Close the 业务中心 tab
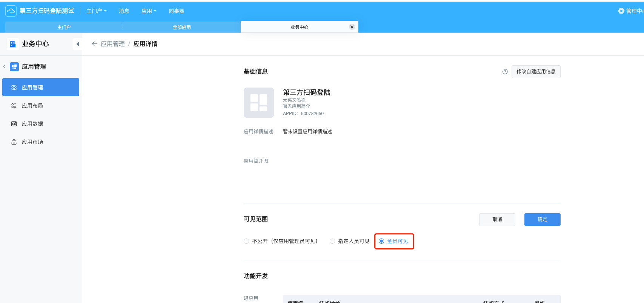 [x=352, y=27]
